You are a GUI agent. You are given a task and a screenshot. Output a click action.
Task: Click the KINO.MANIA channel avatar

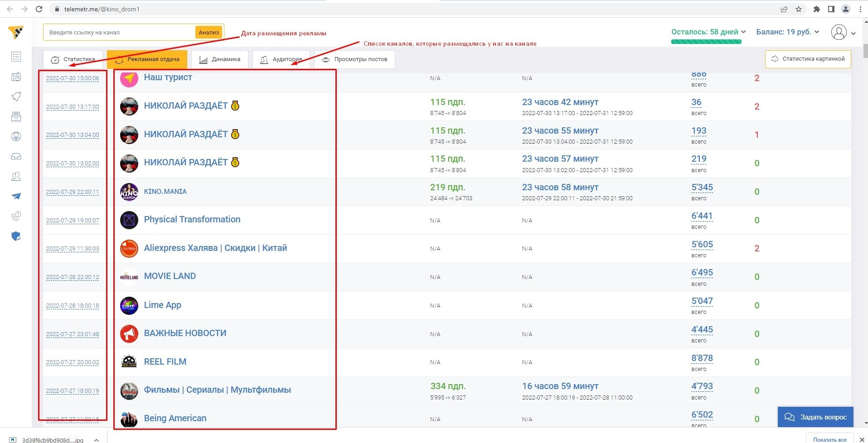[x=129, y=192]
